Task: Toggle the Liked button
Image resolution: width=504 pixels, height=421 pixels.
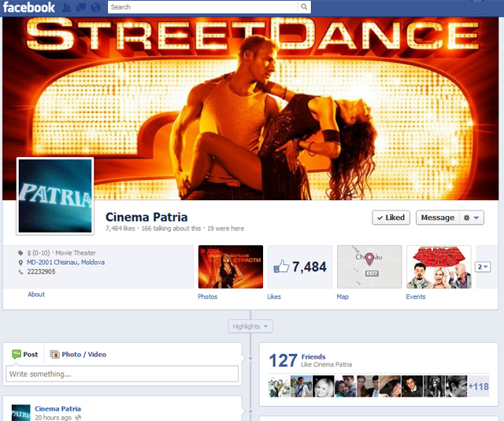Action: [391, 218]
